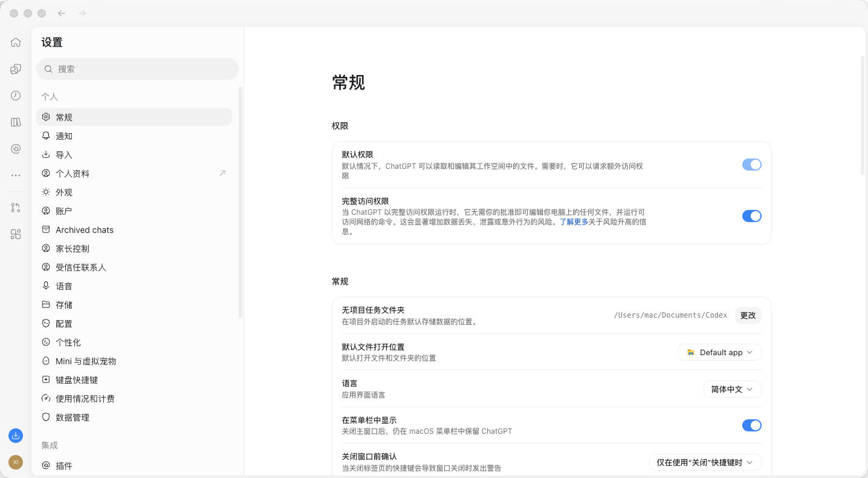The height and width of the screenshot is (478, 868).
Task: Open 键盘快捷键 settings
Action: click(x=134, y=380)
